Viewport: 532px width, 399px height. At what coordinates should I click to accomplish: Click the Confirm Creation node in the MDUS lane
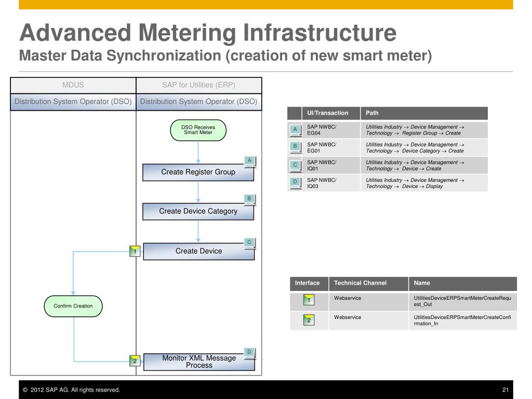73,306
